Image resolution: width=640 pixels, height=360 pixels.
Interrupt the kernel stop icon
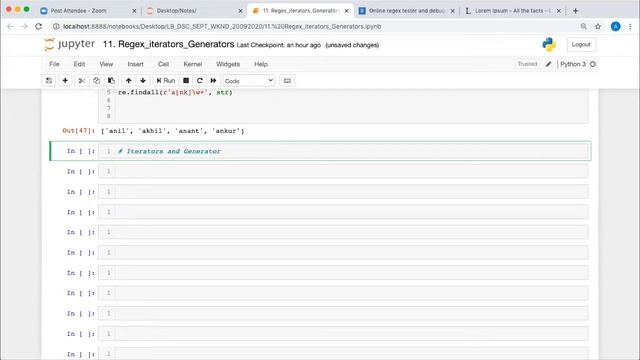tap(186, 81)
